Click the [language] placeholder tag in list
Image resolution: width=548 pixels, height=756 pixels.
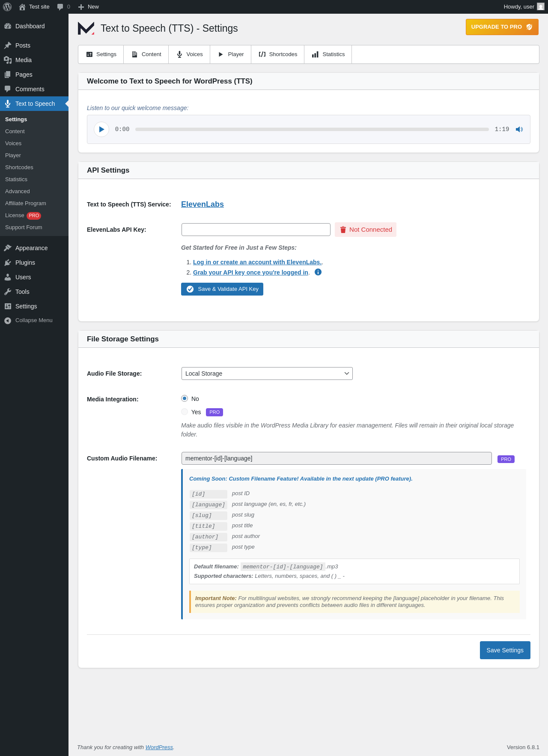(x=208, y=505)
